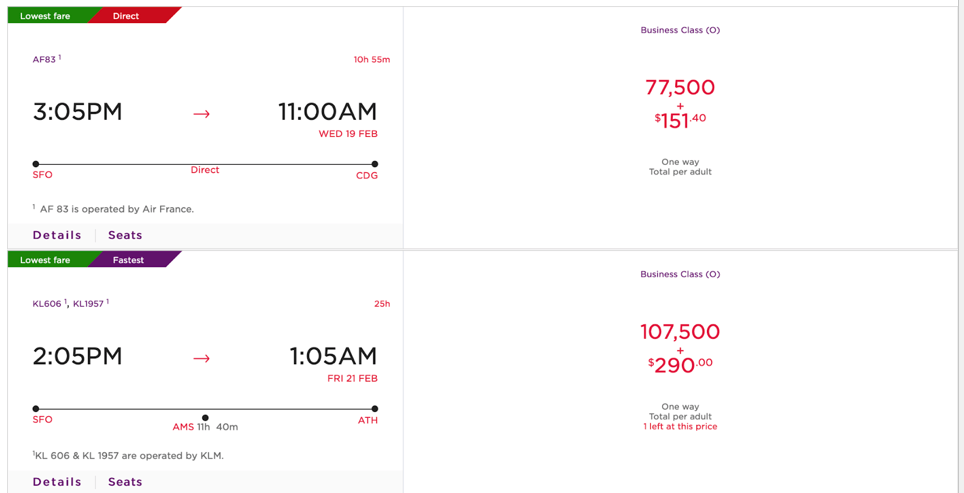Screen dimensions: 964x493
Task: Click the Lowest fare badge on the AF83 flight
Action: [45, 16]
